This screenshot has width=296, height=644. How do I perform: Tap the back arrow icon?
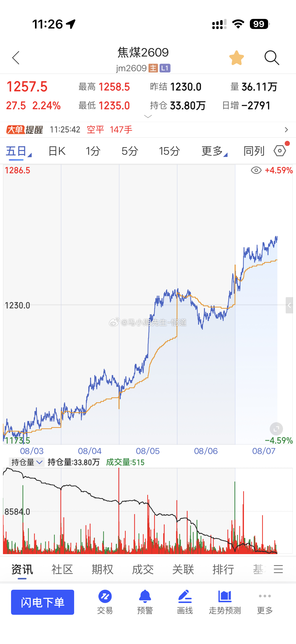click(x=16, y=58)
